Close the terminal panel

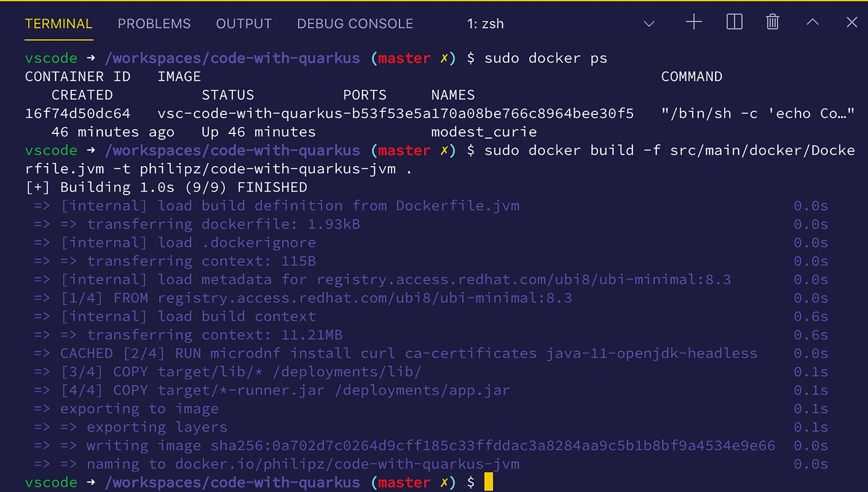click(852, 22)
